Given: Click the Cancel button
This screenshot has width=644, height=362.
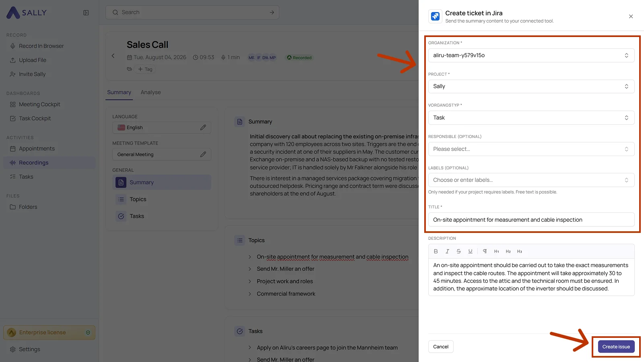Looking at the screenshot, I should tap(441, 347).
